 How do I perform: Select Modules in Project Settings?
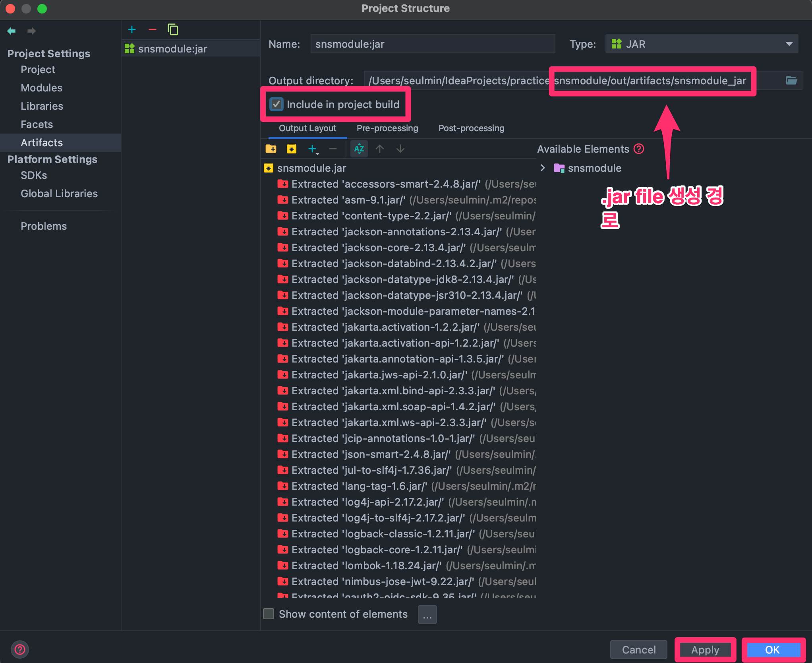[42, 88]
